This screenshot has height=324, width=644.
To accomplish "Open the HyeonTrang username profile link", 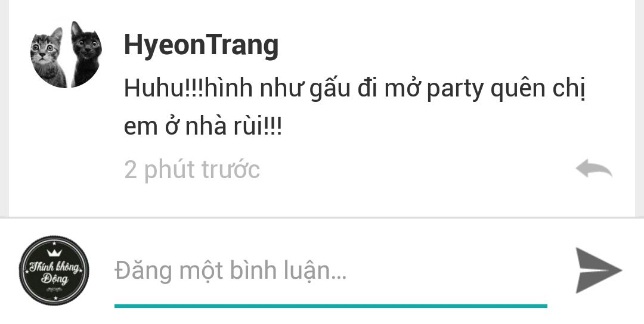I will (x=202, y=45).
